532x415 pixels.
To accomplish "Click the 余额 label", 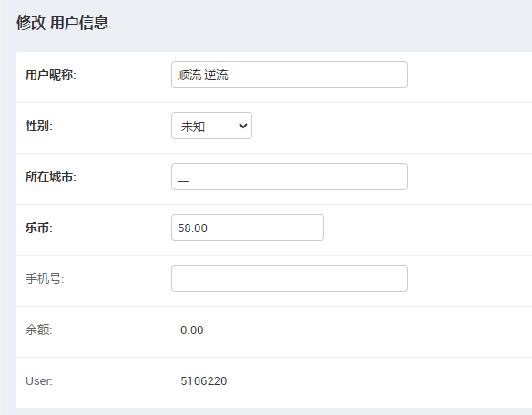I will tap(38, 329).
